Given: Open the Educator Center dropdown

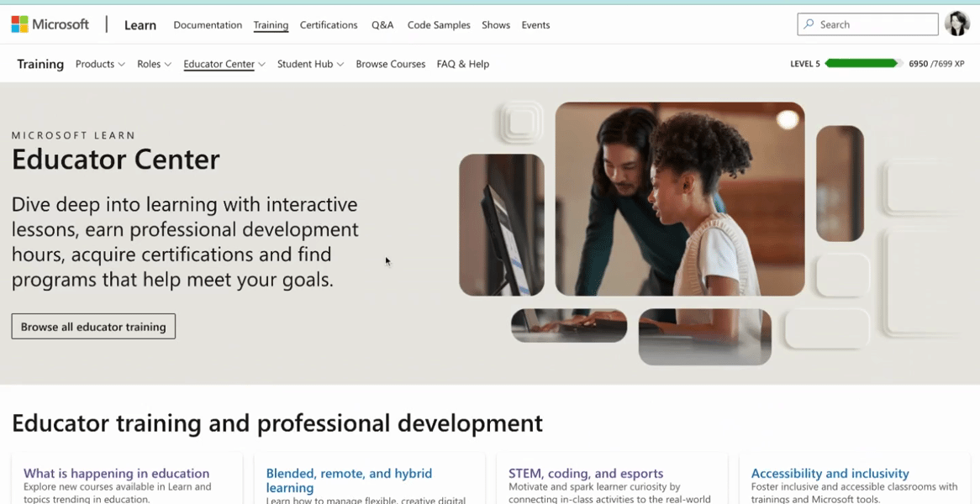Looking at the screenshot, I should [x=224, y=64].
